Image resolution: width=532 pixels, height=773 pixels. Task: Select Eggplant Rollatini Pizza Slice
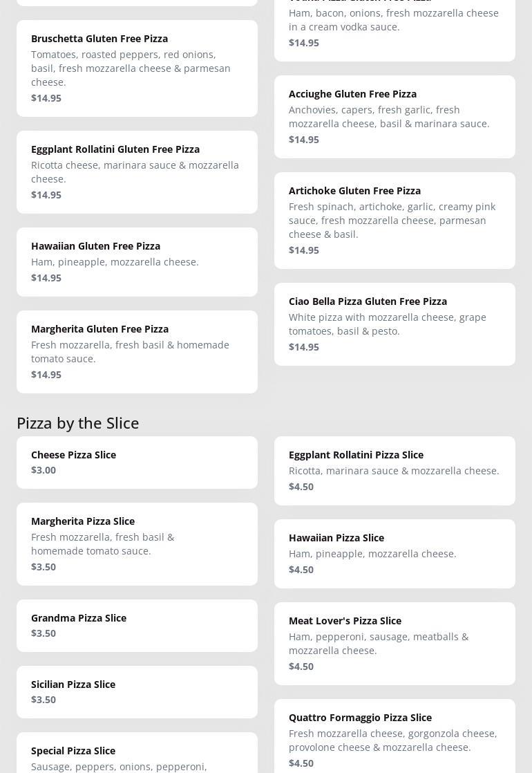395,470
